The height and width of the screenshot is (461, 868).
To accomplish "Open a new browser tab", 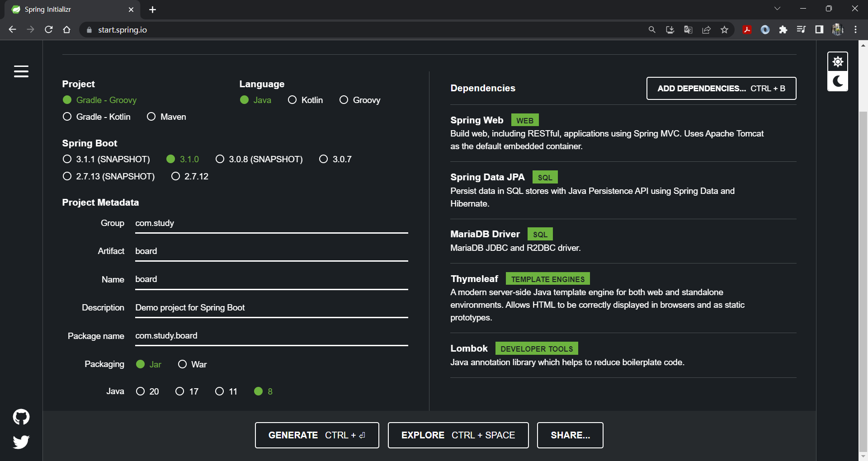I will point(152,9).
